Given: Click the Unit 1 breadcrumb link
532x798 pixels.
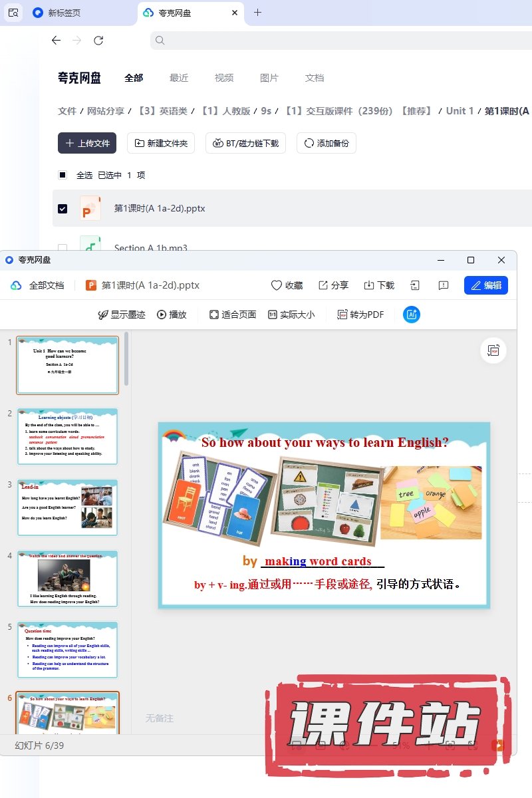Looking at the screenshot, I should pos(460,111).
